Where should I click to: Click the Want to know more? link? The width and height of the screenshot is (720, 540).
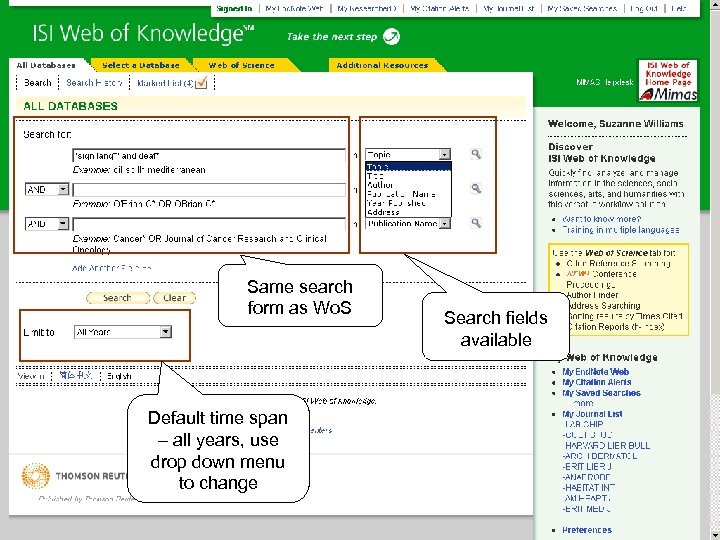pyautogui.click(x=602, y=219)
